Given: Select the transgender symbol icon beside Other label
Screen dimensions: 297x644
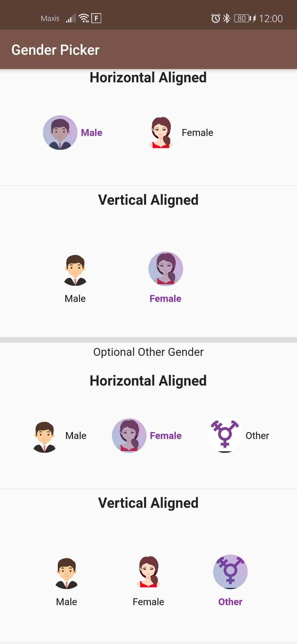Looking at the screenshot, I should (225, 436).
